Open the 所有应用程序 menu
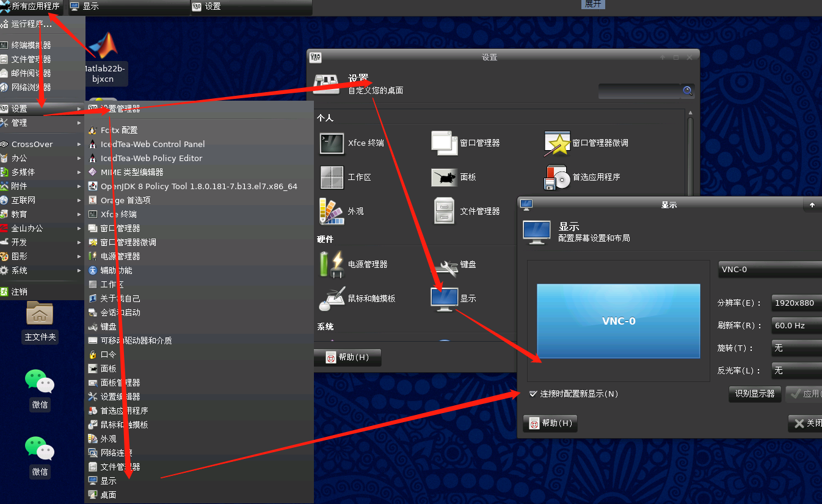 click(x=32, y=7)
